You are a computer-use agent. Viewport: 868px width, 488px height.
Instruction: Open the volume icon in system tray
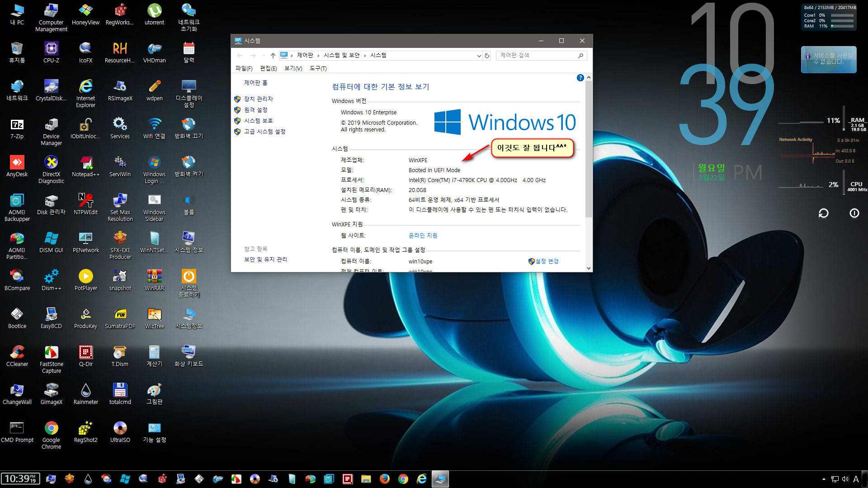coord(845,479)
